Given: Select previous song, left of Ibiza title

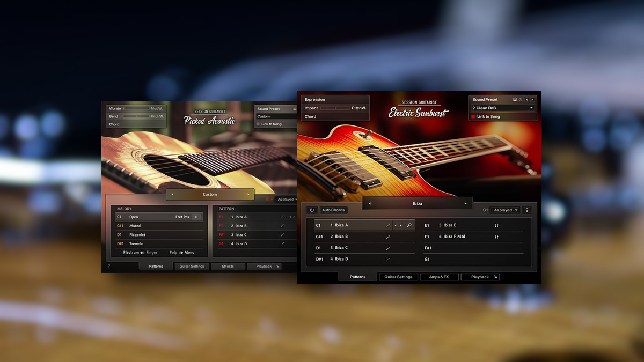Looking at the screenshot, I should point(370,204).
